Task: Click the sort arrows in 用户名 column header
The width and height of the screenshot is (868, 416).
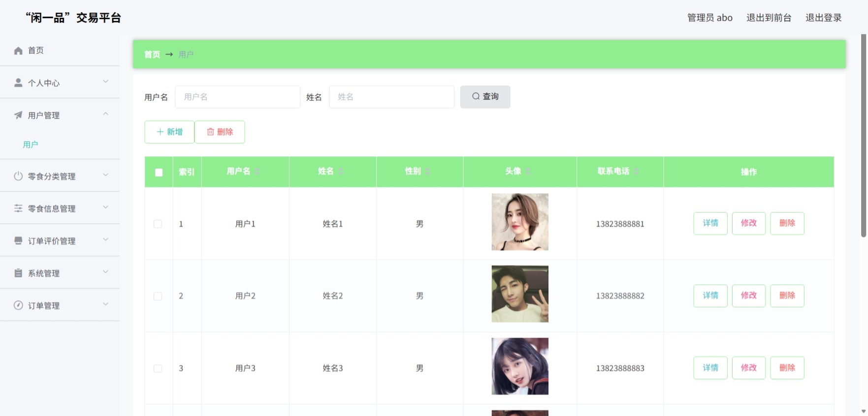Action: pos(257,172)
